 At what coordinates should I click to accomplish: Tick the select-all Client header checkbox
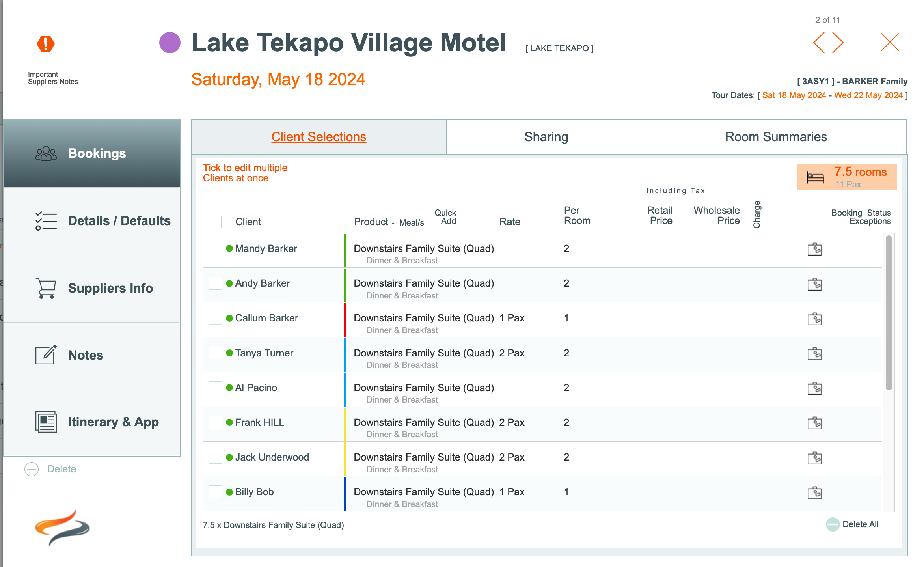tap(215, 222)
